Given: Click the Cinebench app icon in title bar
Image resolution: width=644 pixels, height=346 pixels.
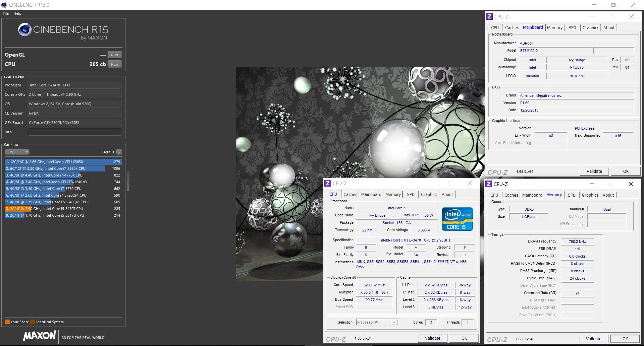Looking at the screenshot, I should pos(4,5).
